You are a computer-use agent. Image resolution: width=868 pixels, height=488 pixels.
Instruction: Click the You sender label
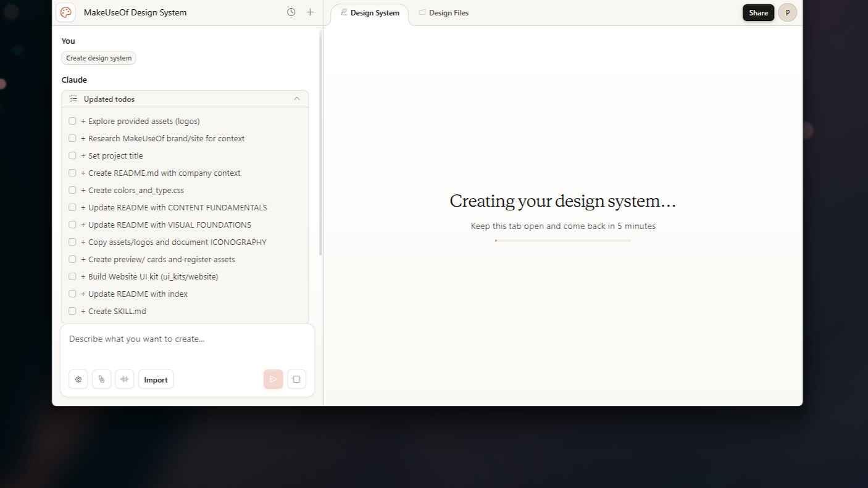click(69, 41)
